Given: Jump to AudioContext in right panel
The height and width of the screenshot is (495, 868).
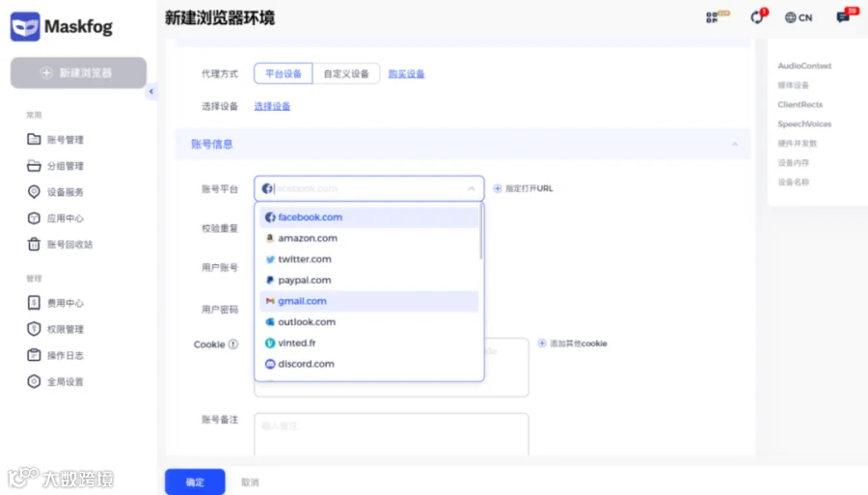Looking at the screenshot, I should coord(804,66).
